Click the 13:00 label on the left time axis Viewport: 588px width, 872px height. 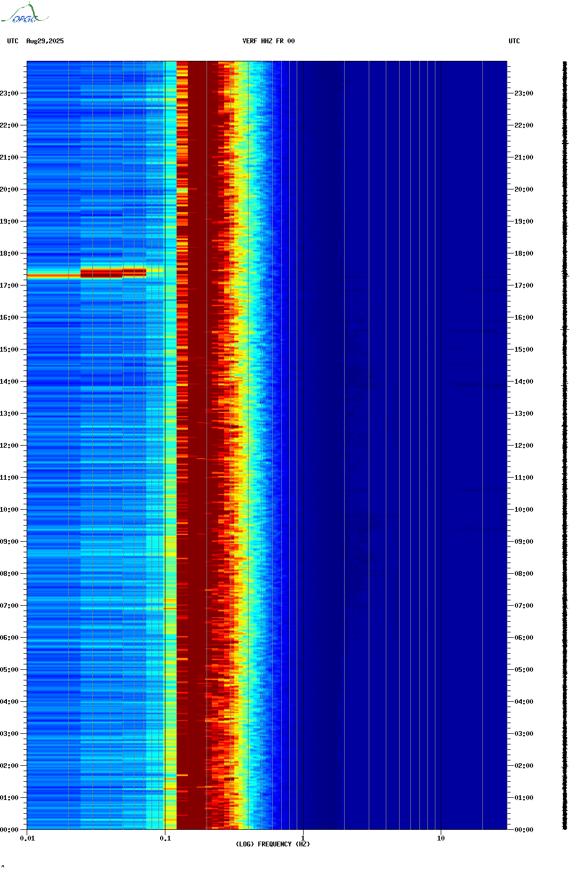(x=9, y=414)
